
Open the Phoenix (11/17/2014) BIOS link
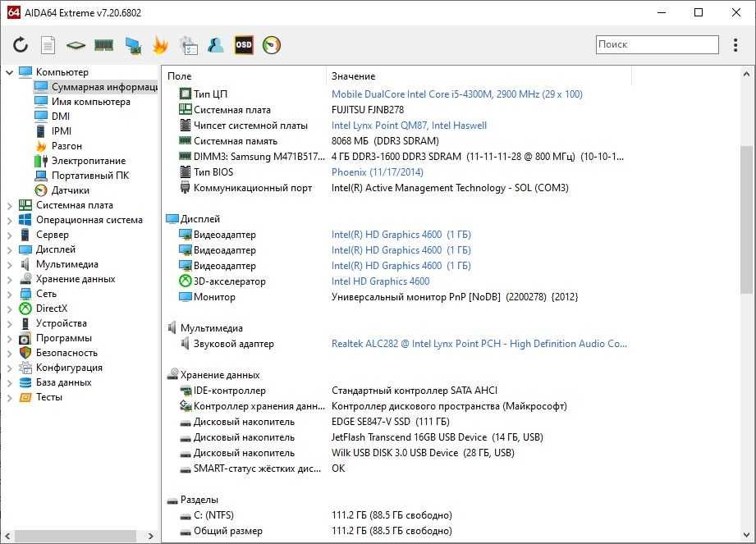(x=377, y=172)
